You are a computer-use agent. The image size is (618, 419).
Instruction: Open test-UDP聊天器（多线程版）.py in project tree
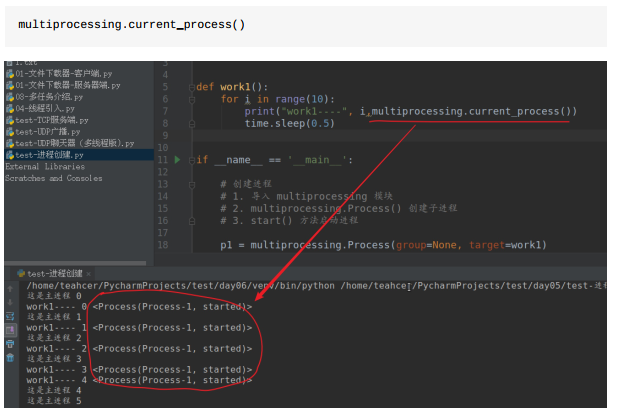pos(75,143)
